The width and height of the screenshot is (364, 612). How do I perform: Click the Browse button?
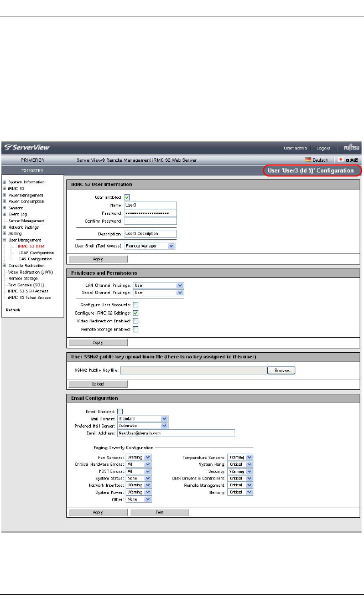pyautogui.click(x=282, y=371)
